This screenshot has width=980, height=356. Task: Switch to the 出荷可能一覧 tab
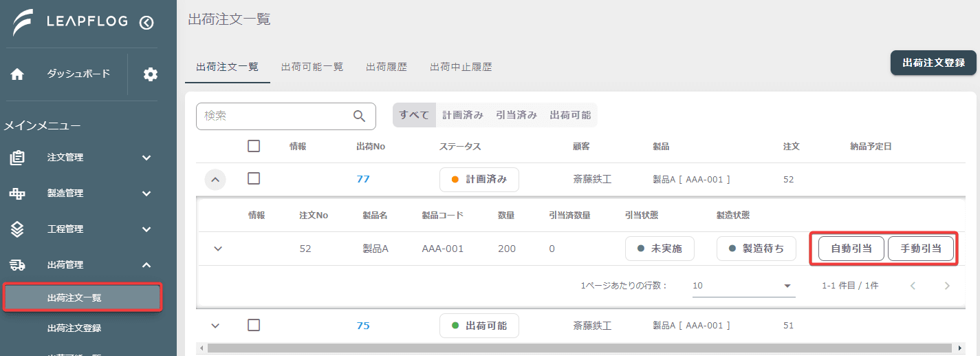click(x=312, y=67)
